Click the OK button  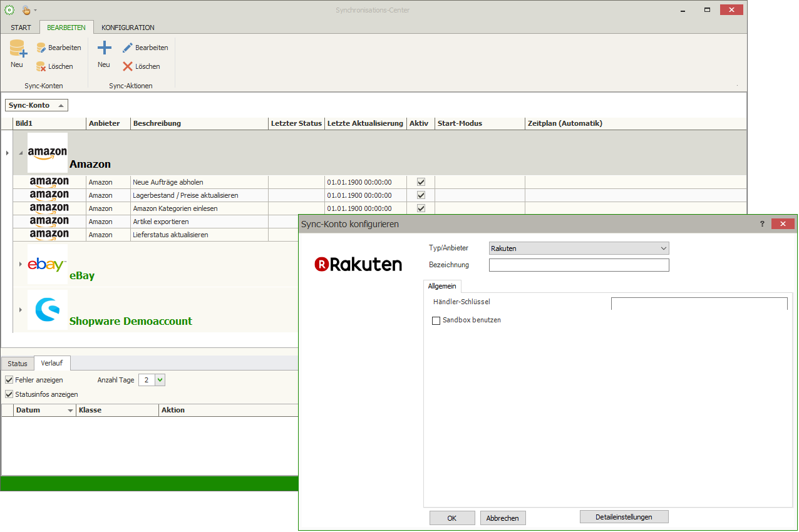(x=452, y=518)
